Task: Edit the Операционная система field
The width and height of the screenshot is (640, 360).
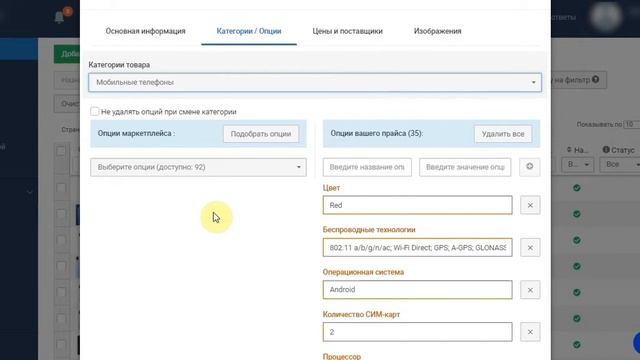Action: (417, 289)
